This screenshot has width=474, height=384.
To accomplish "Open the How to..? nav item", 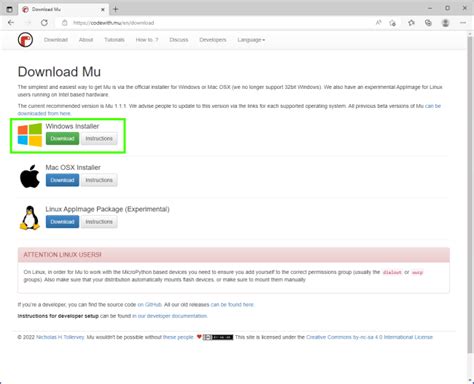I will [x=147, y=40].
